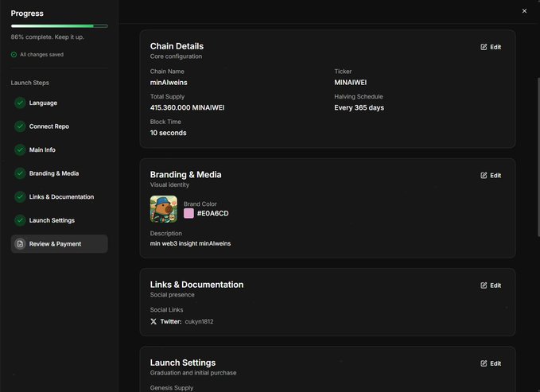Jump to Branding & Media step
This screenshot has width=540, height=392.
pyautogui.click(x=59, y=173)
